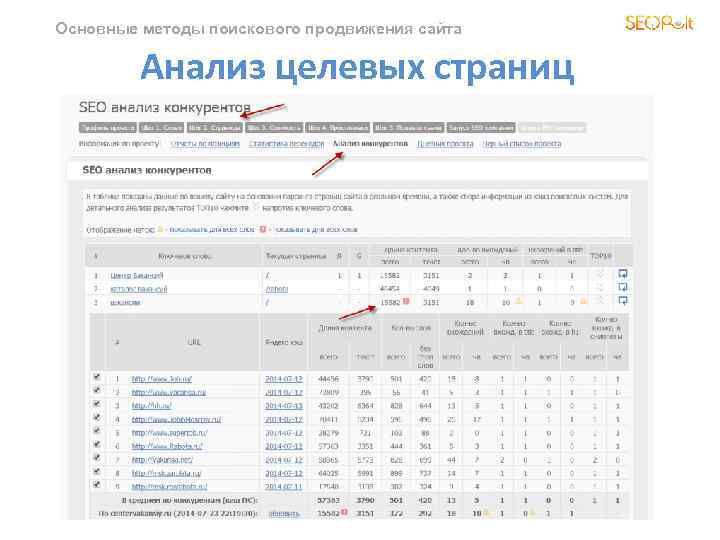Toggle the checkbox for competitor row 8
This screenshot has width=720, height=540.
(x=96, y=471)
